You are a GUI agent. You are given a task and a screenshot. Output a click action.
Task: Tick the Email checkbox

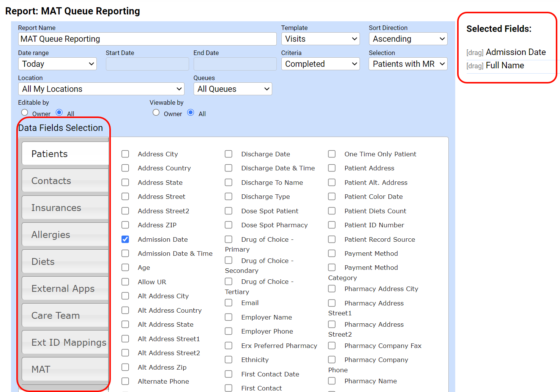pos(229,303)
